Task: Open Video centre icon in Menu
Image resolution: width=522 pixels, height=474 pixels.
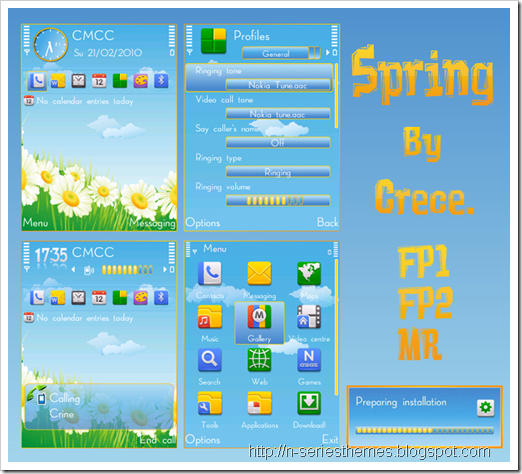Action: coord(309,317)
